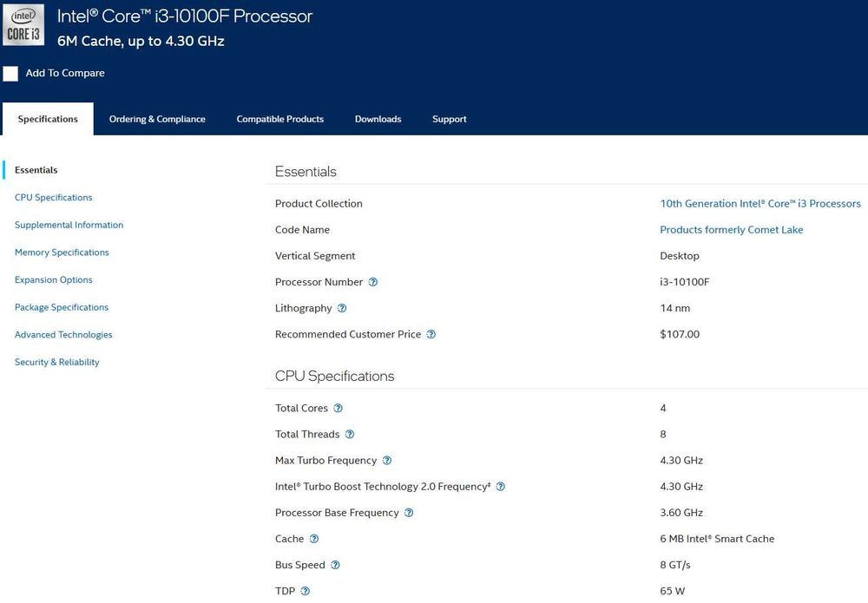
Task: Open help icon next to Total Cores
Action: [339, 409]
